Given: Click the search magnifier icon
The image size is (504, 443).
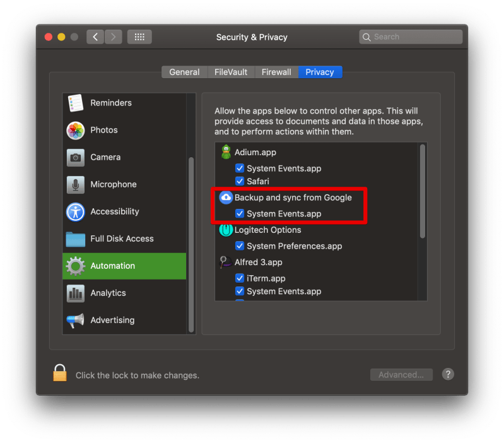Looking at the screenshot, I should 366,37.
